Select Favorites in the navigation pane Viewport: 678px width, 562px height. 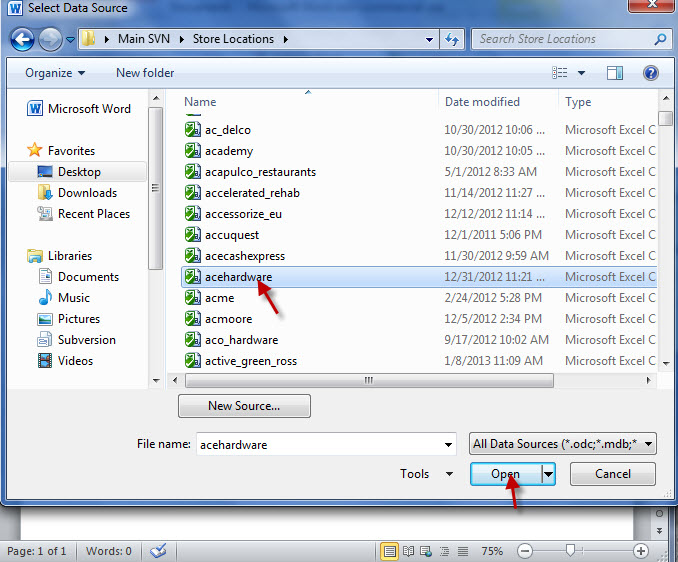(x=61, y=150)
